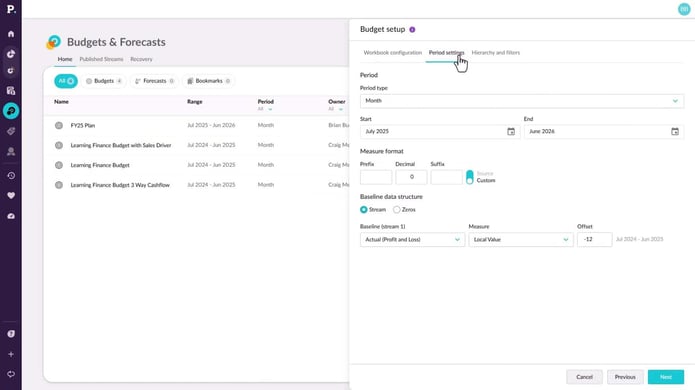This screenshot has height=390, width=695.
Task: Open the first pie-chart analytics sidebar icon
Action: (11, 54)
